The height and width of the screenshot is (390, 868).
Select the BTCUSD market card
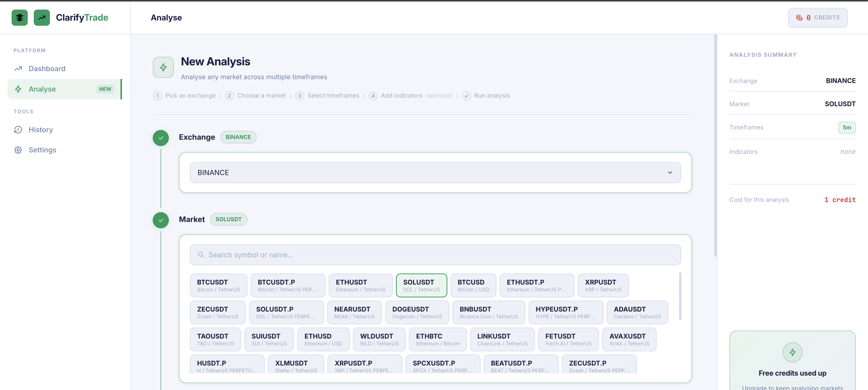[x=473, y=285]
